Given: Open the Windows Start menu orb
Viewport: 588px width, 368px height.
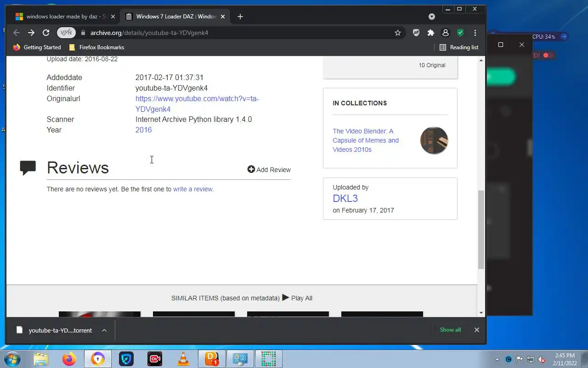Looking at the screenshot, I should point(13,359).
